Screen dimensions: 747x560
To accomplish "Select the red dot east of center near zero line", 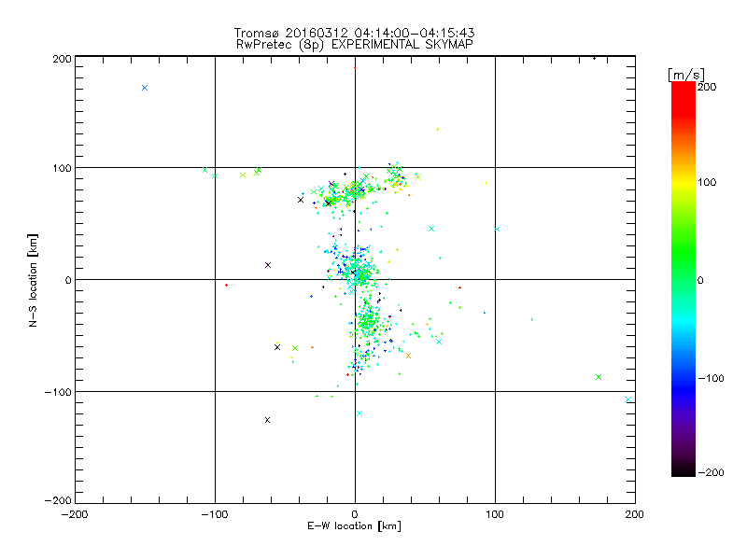I will point(459,287).
